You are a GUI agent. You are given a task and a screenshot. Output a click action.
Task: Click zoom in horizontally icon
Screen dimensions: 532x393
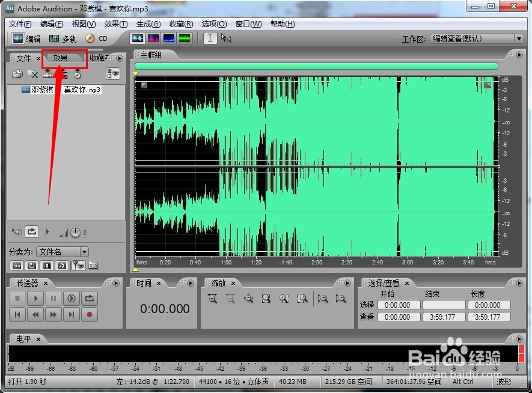(x=213, y=299)
